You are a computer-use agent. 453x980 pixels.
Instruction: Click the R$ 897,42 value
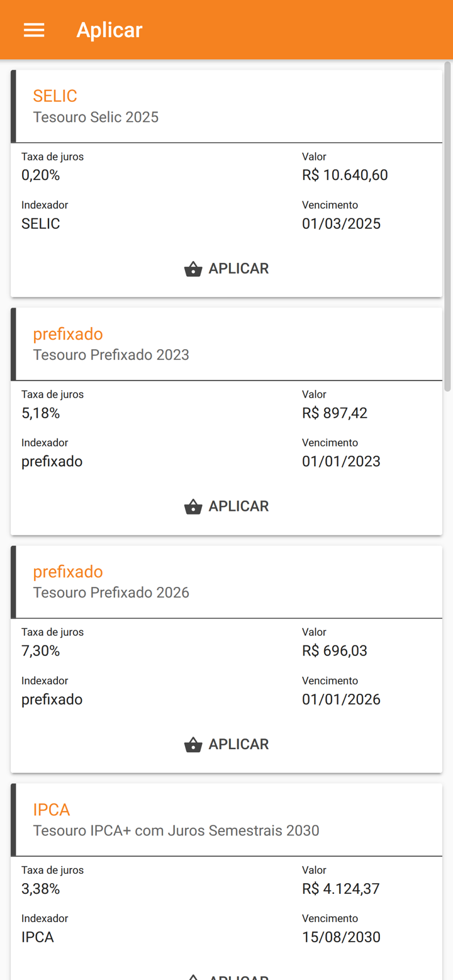tap(335, 413)
